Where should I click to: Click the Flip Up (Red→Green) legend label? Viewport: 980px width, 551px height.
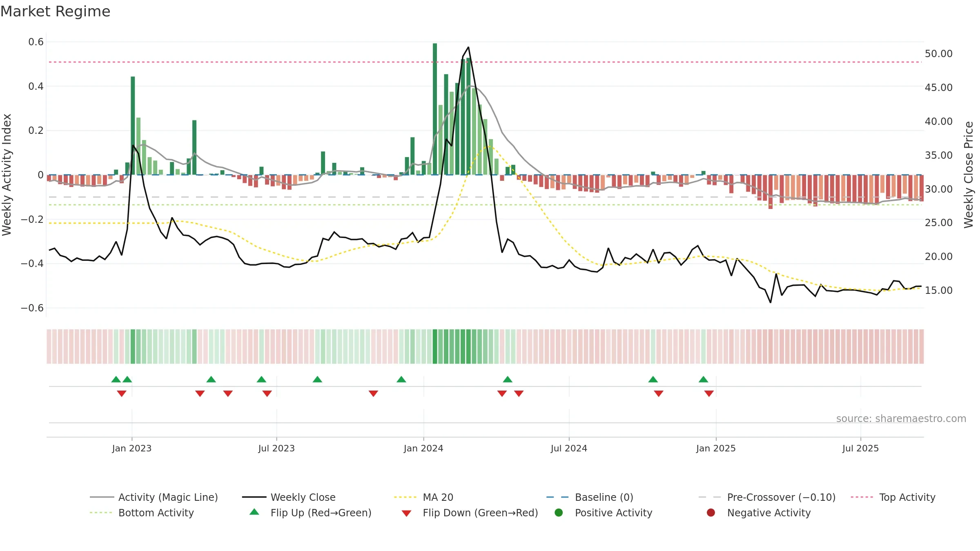tap(321, 513)
